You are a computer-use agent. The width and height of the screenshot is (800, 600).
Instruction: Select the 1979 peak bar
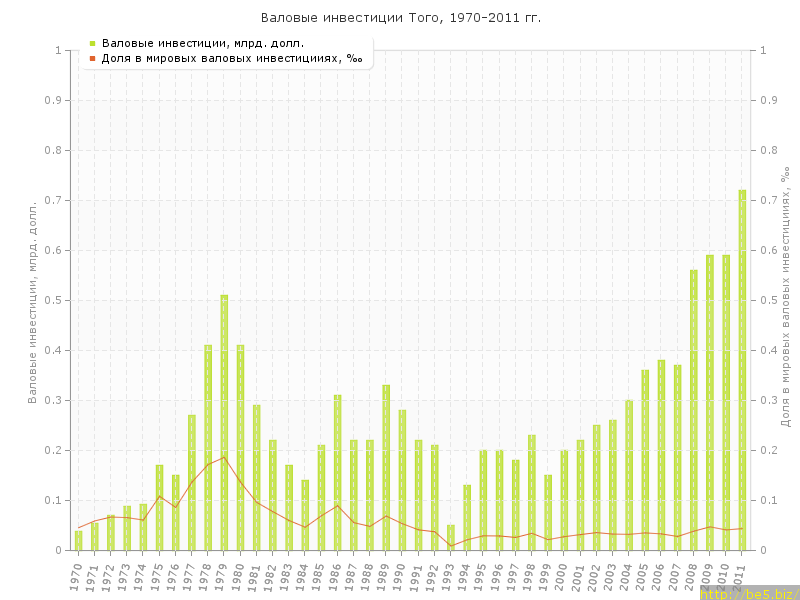pos(224,422)
